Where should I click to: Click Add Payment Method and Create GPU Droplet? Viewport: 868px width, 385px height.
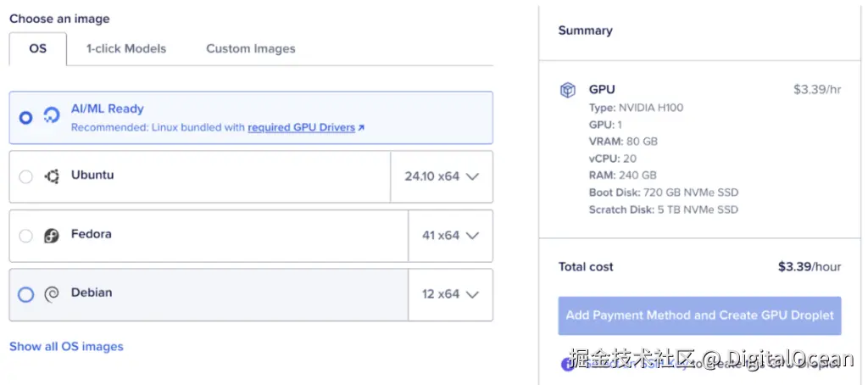(699, 315)
